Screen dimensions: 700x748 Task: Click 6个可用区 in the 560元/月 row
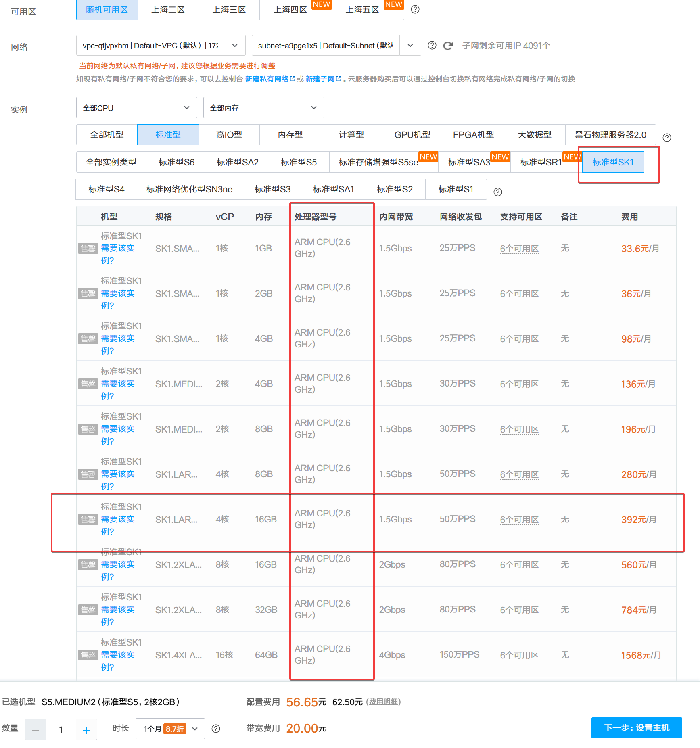point(519,565)
